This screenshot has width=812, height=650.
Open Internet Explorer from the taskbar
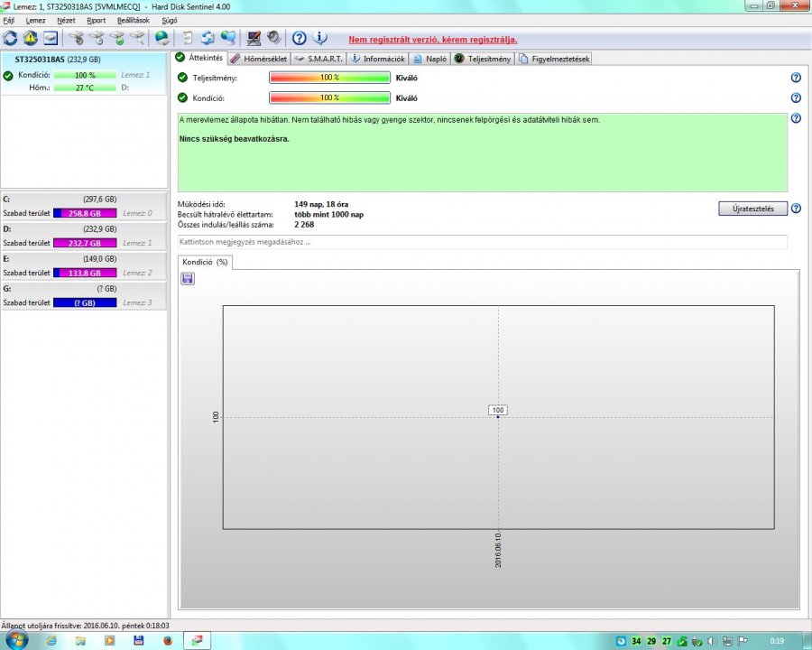click(x=51, y=641)
